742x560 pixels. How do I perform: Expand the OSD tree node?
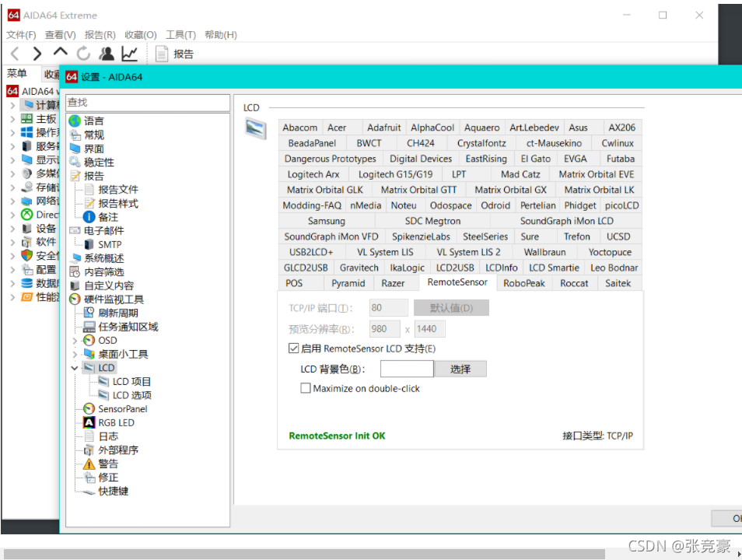75,341
